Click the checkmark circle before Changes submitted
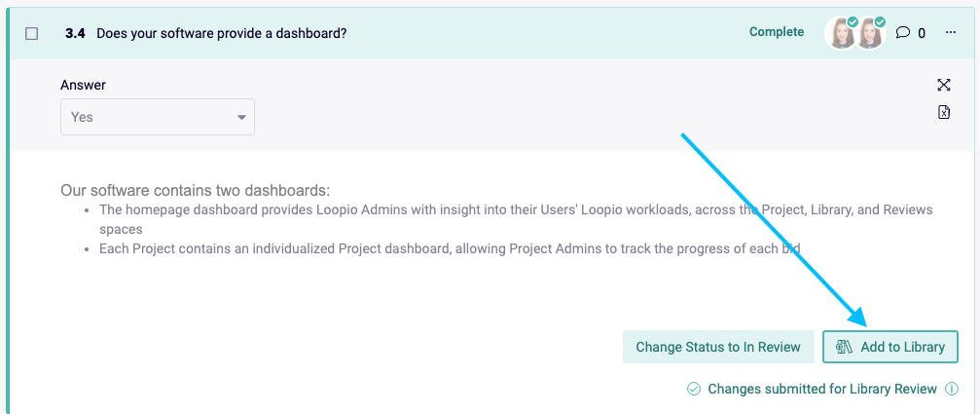980x414 pixels. coord(693,389)
